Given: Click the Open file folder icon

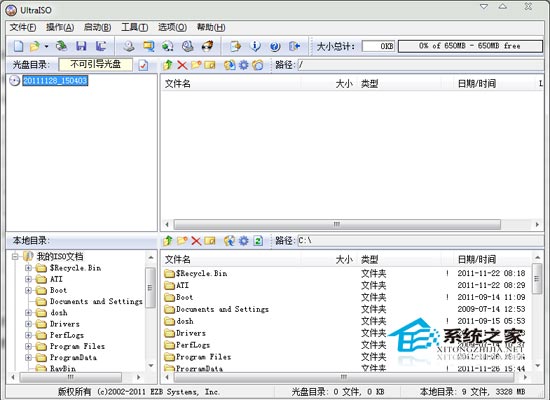Looking at the screenshot, I should (x=35, y=46).
